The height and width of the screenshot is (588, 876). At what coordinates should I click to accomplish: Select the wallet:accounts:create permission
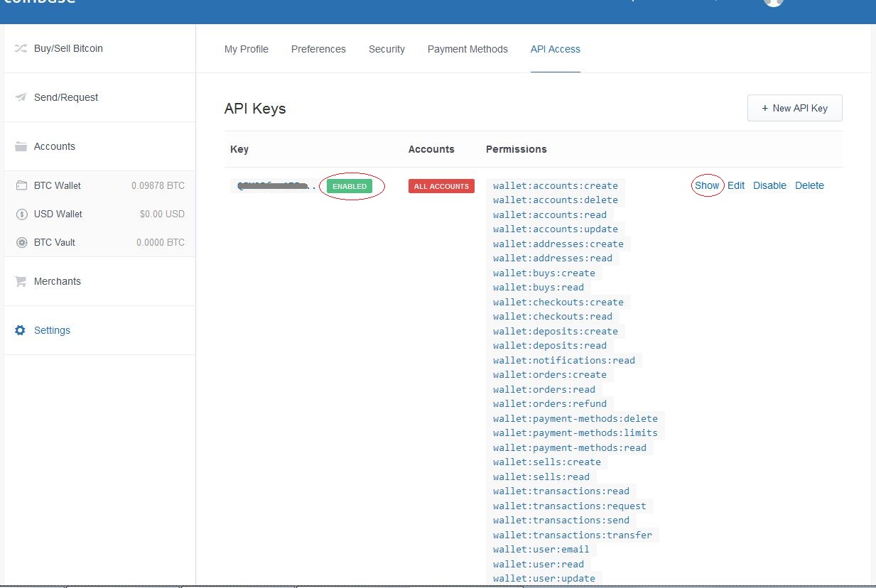(556, 185)
